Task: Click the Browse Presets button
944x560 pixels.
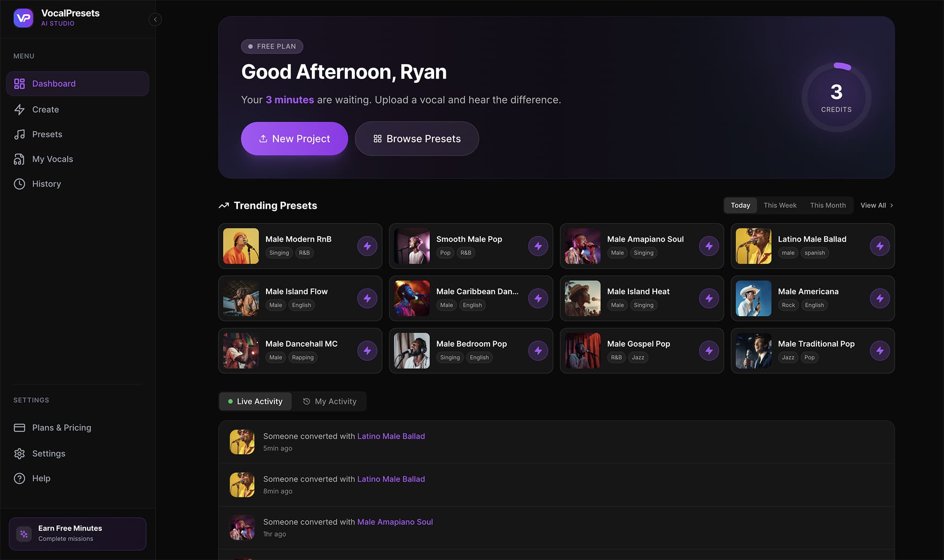Action: point(416,139)
